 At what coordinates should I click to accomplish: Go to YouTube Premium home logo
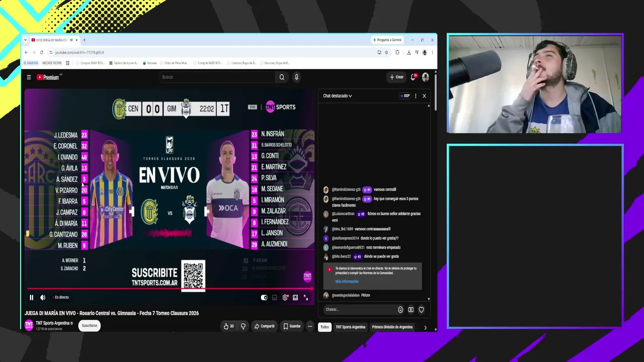click(x=48, y=77)
